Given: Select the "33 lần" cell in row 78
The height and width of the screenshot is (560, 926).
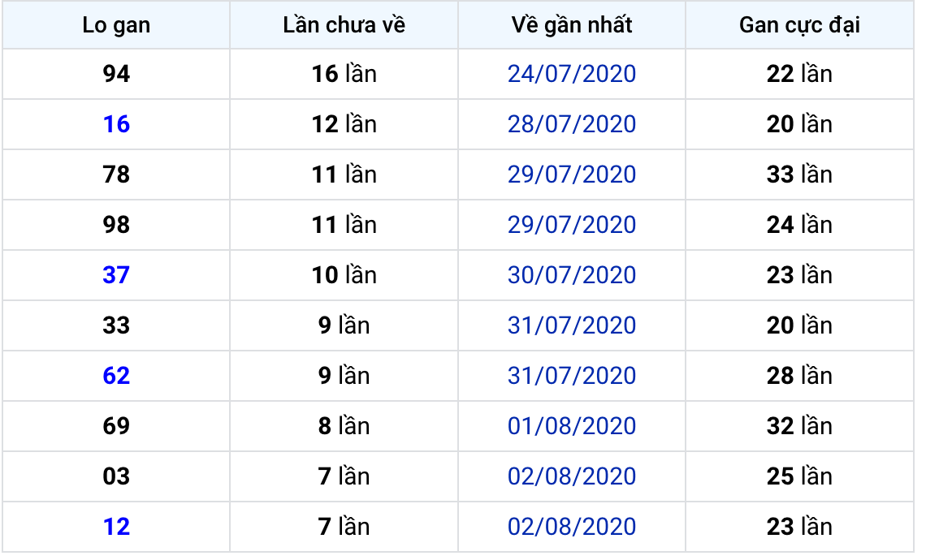Looking at the screenshot, I should [x=799, y=174].
